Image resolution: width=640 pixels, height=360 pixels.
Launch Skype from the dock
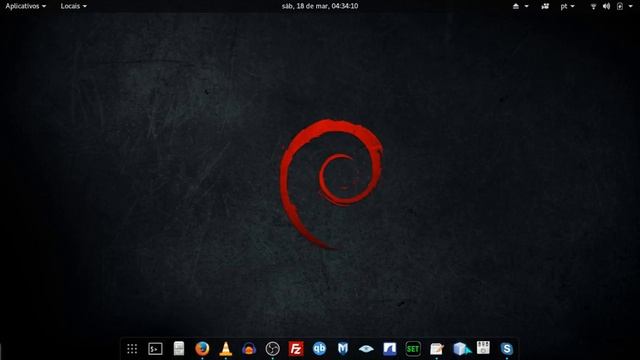click(507, 349)
